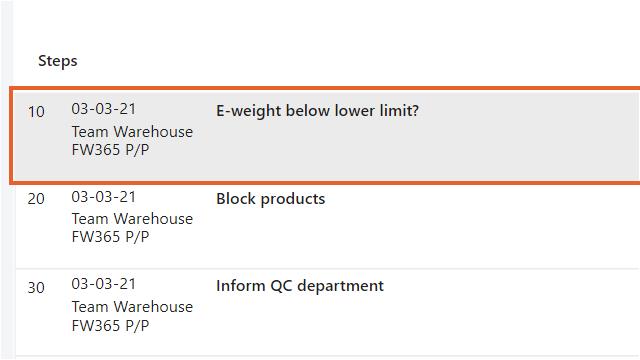Viewport: 640px width, 360px height.
Task: Select the highlighted step 10 row
Action: 325,136
